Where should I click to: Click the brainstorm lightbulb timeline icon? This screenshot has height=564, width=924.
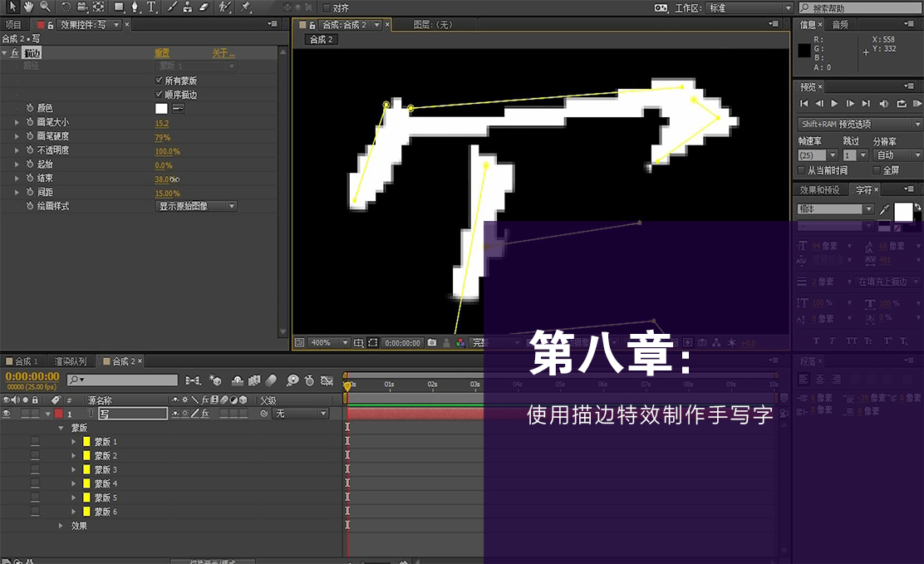(292, 380)
